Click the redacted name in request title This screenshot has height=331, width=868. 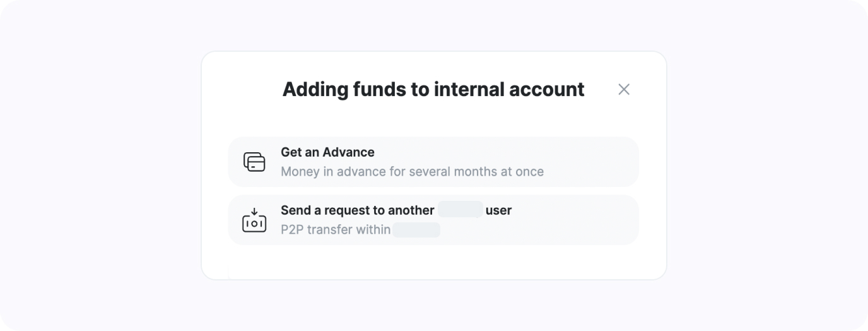click(x=460, y=210)
